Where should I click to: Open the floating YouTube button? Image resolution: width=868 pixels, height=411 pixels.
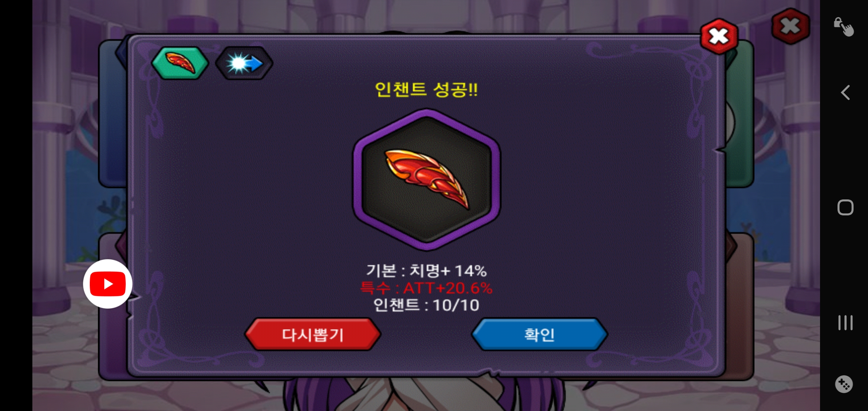pyautogui.click(x=108, y=284)
